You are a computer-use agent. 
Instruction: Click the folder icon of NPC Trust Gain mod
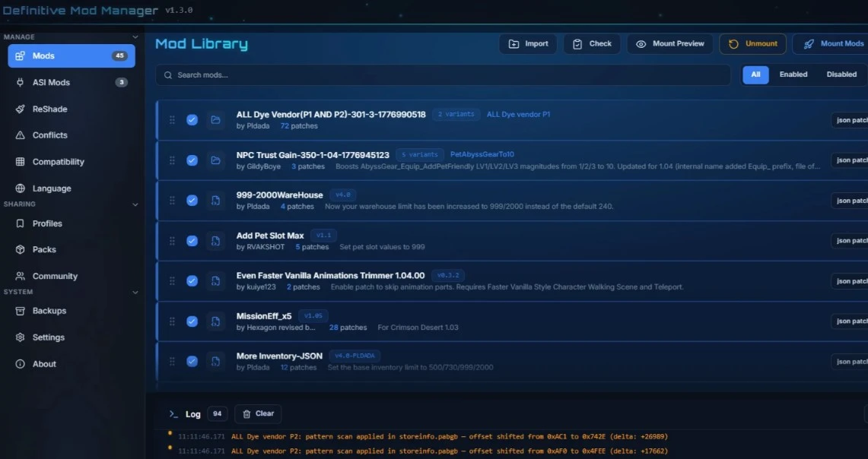(x=215, y=160)
